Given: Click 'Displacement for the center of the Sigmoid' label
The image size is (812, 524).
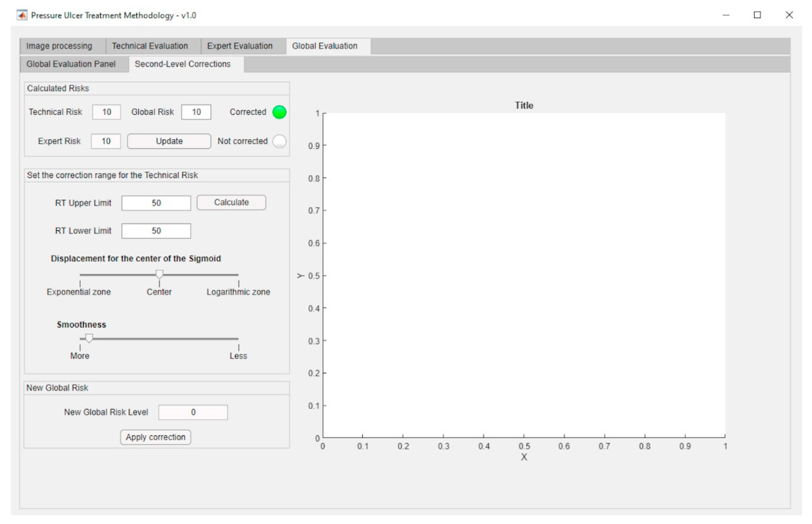Looking at the screenshot, I should (136, 259).
